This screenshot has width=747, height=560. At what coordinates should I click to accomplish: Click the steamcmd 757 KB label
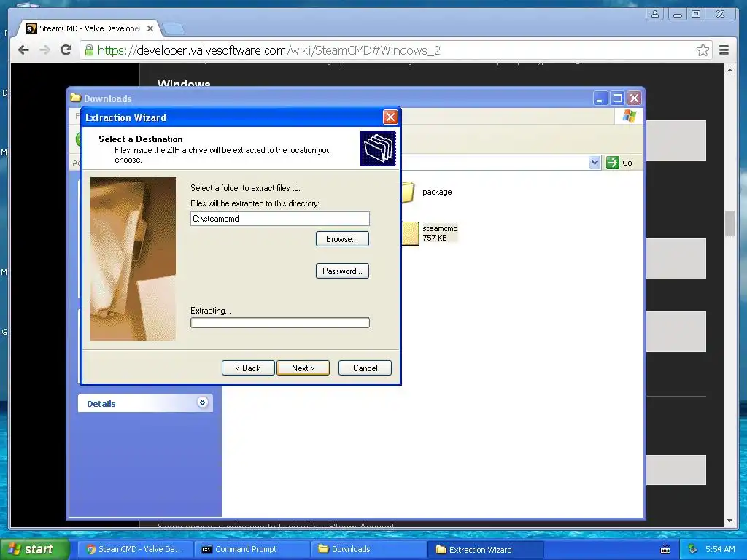click(x=440, y=233)
